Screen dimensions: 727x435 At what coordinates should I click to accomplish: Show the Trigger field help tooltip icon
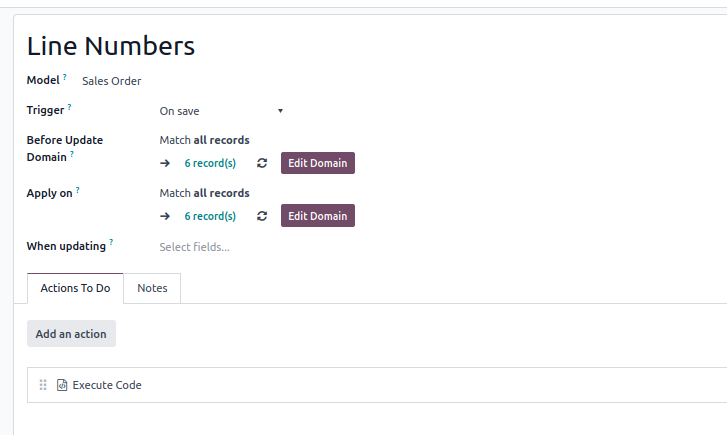(70, 107)
